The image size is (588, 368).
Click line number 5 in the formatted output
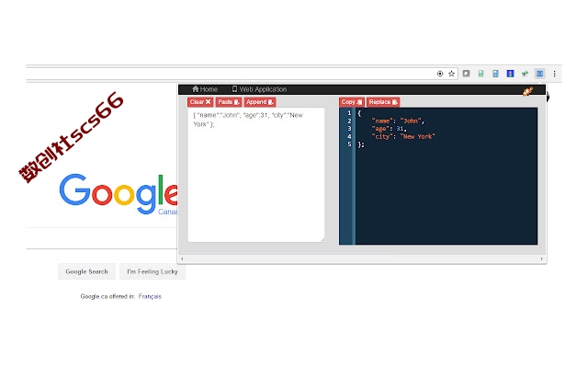coord(349,144)
